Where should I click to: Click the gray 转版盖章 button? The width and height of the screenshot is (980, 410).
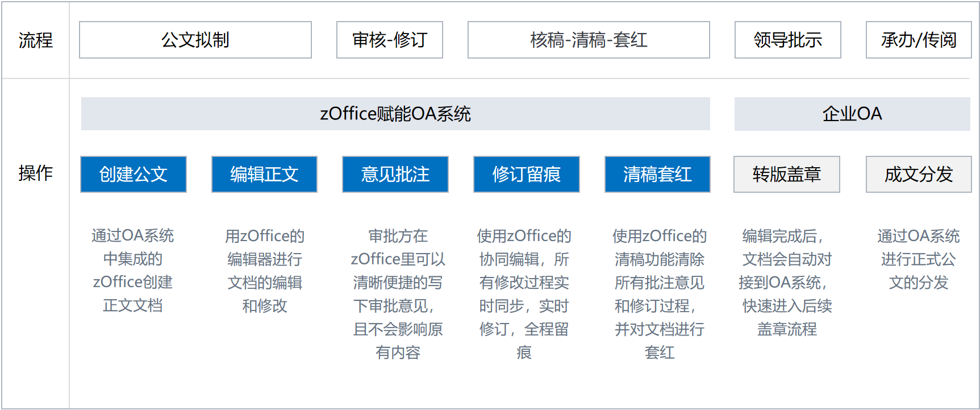tap(787, 174)
